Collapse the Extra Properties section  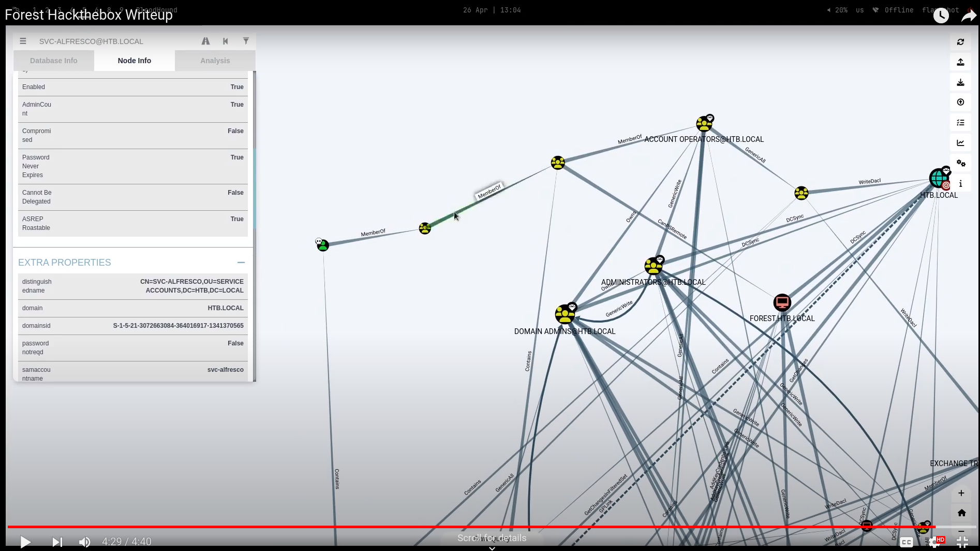[x=241, y=263]
